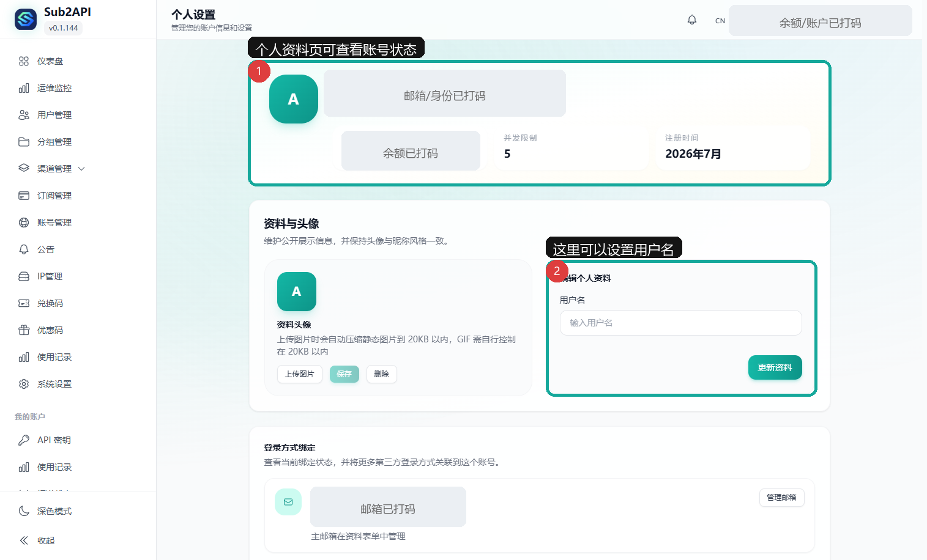Click the 我的账户 section label
The width and height of the screenshot is (927, 560).
(30, 417)
